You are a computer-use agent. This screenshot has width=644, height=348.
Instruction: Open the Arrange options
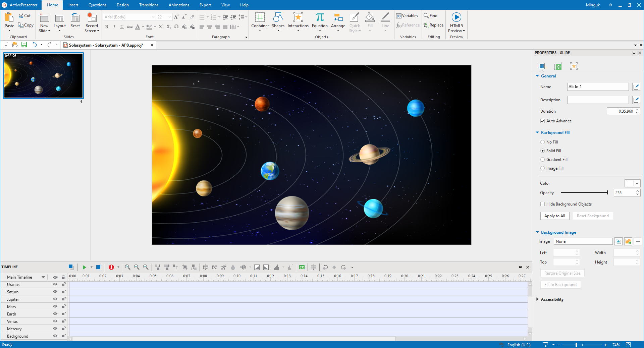pos(338,22)
